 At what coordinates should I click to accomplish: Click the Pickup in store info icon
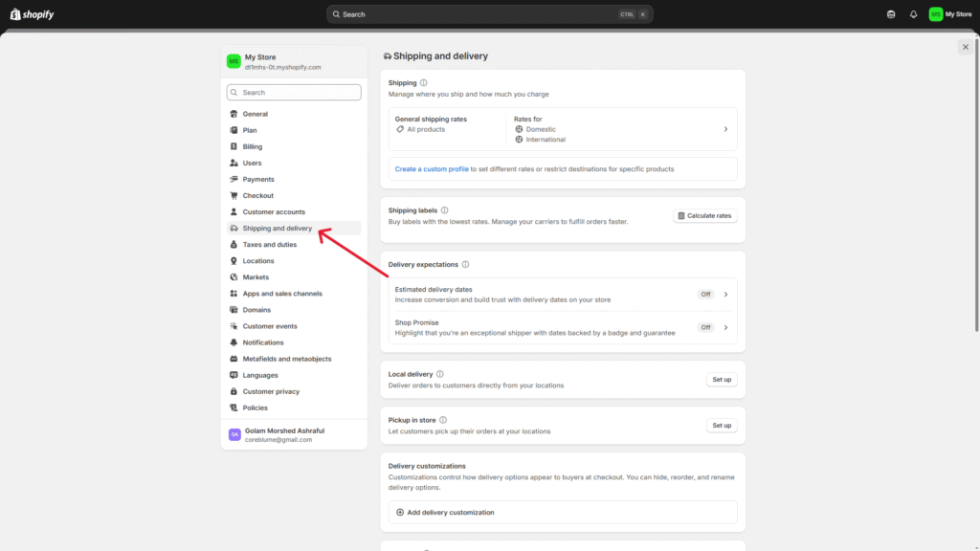click(443, 420)
